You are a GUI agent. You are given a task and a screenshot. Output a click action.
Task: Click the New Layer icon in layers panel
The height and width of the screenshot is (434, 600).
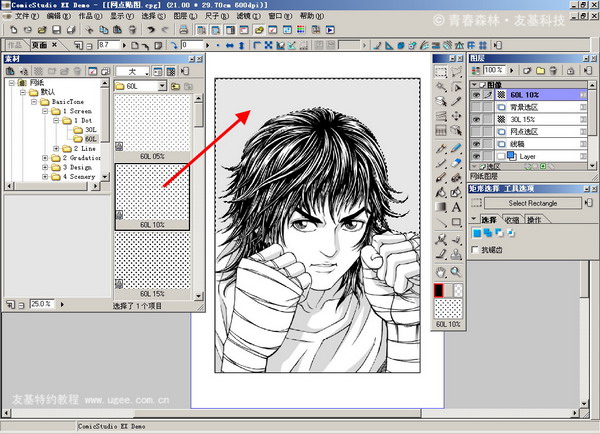coord(527,70)
